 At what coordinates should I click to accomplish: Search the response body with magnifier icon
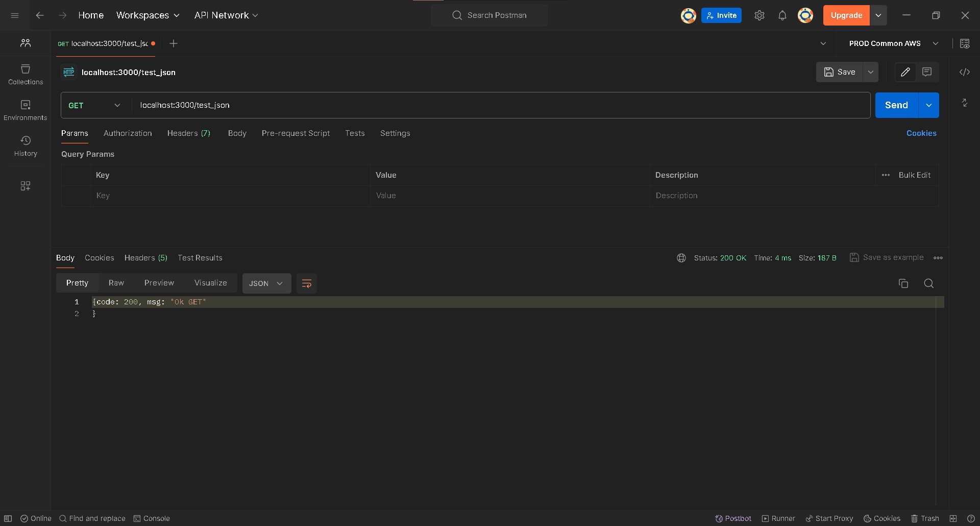[928, 283]
